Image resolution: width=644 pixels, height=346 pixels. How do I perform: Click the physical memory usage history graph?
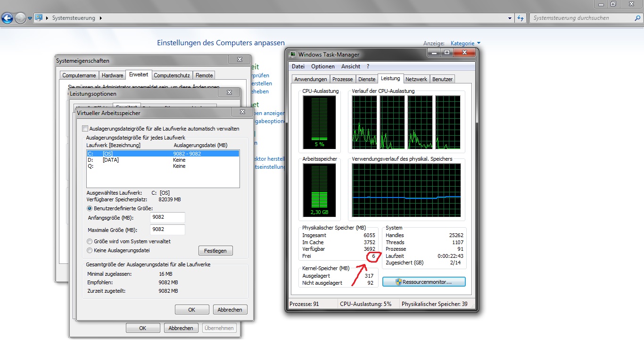point(406,191)
